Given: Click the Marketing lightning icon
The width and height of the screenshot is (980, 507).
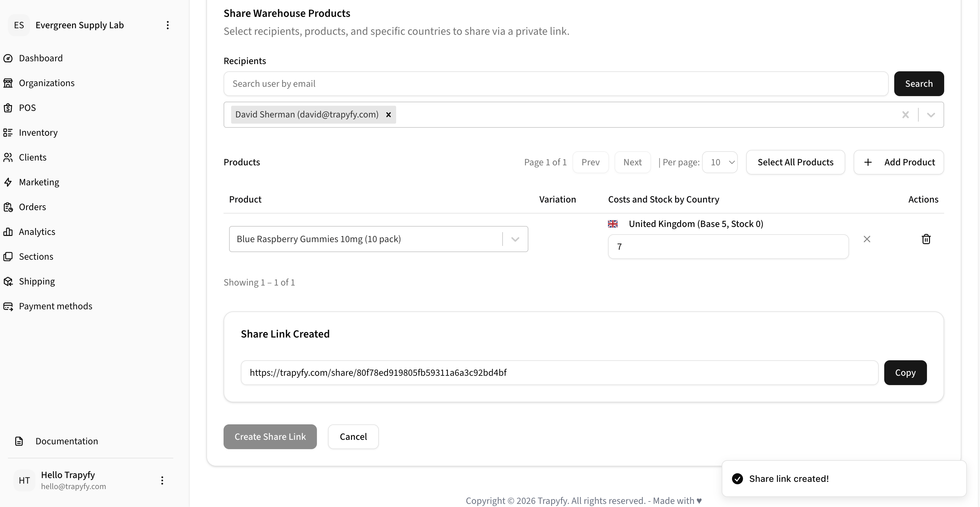Looking at the screenshot, I should (x=8, y=182).
